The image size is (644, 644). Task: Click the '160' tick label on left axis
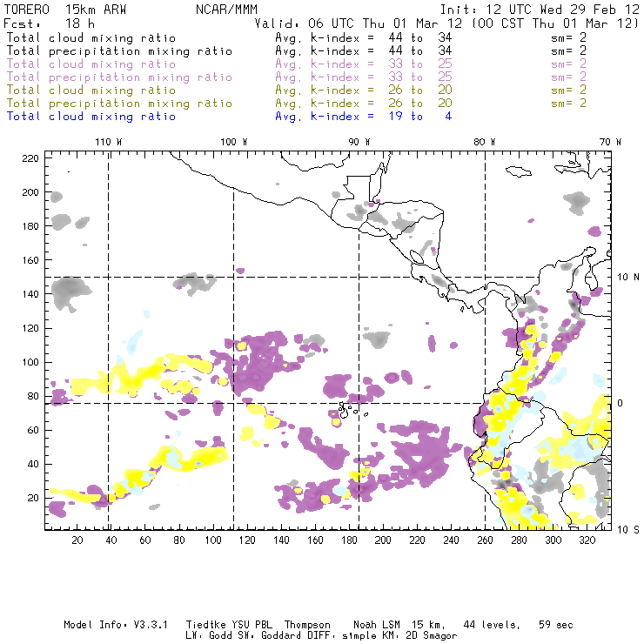30,260
